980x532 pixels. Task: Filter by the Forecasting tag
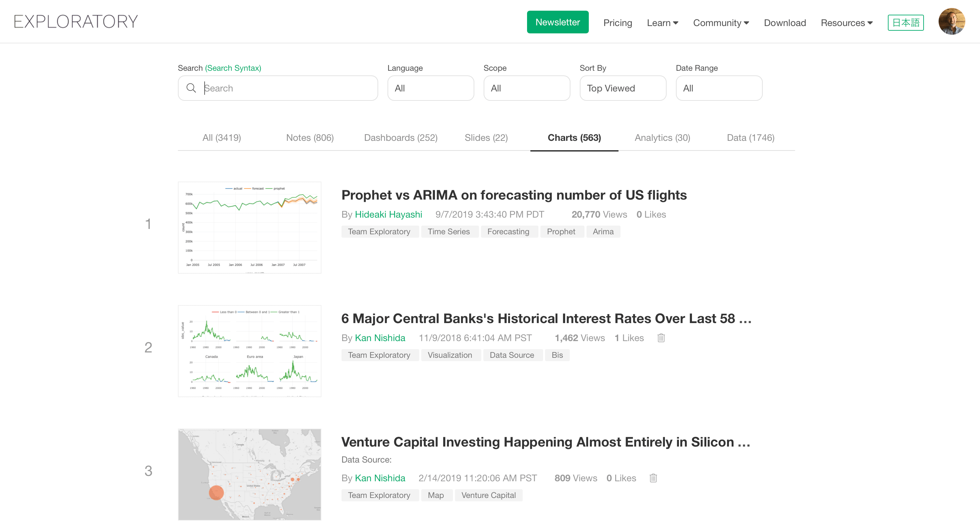point(508,232)
